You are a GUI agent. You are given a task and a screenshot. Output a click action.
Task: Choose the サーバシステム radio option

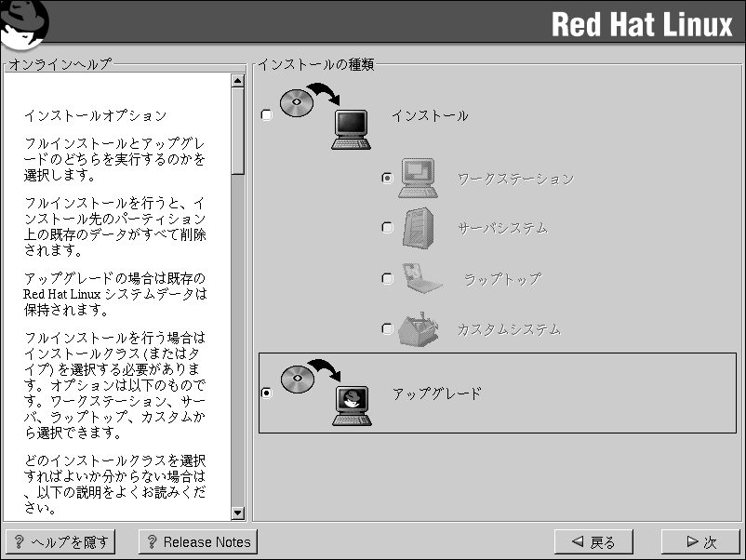387,228
